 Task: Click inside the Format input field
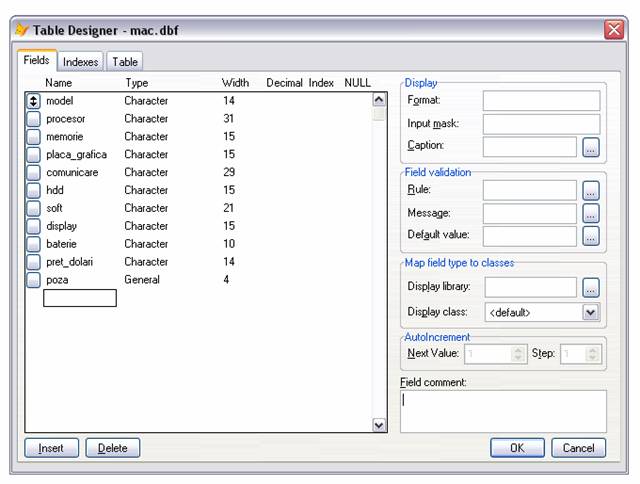click(x=541, y=100)
